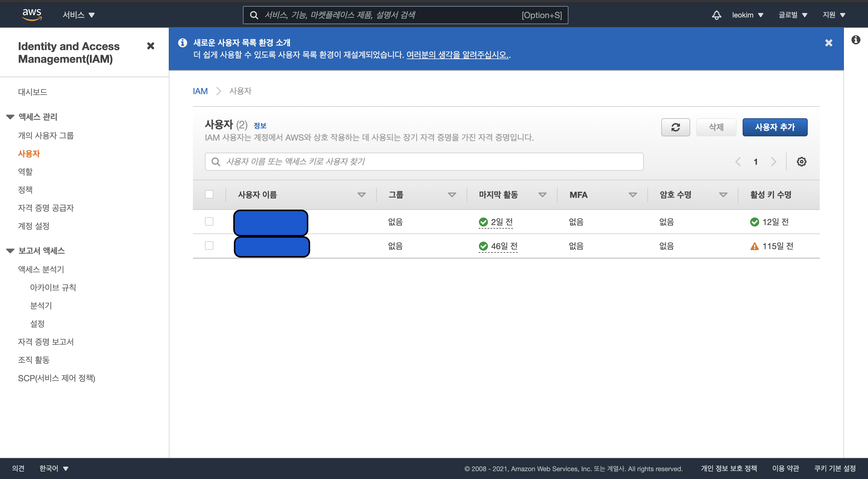The height and width of the screenshot is (479, 868).
Task: Click the 의견 feedback link
Action: coord(18,468)
